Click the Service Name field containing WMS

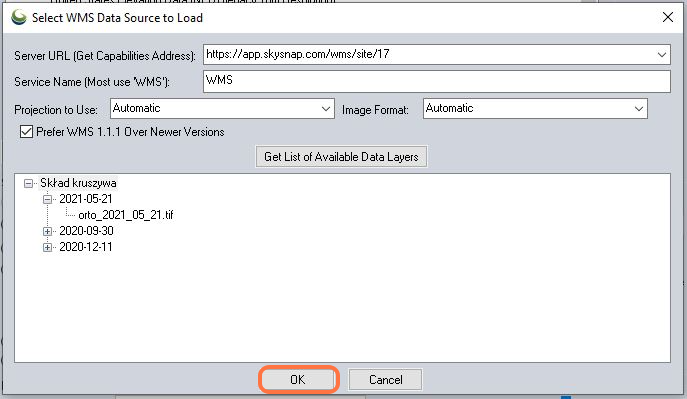click(437, 81)
